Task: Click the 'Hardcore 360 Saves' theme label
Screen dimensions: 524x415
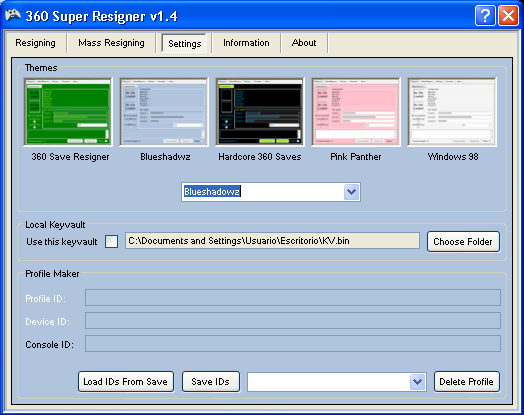Action: 260,157
